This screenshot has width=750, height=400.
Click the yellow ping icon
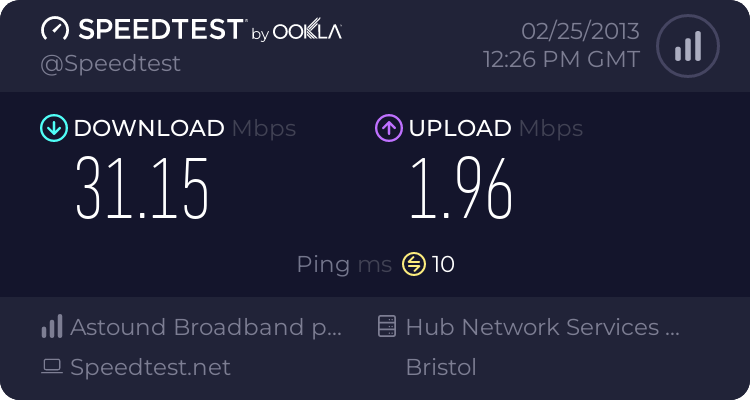point(413,264)
